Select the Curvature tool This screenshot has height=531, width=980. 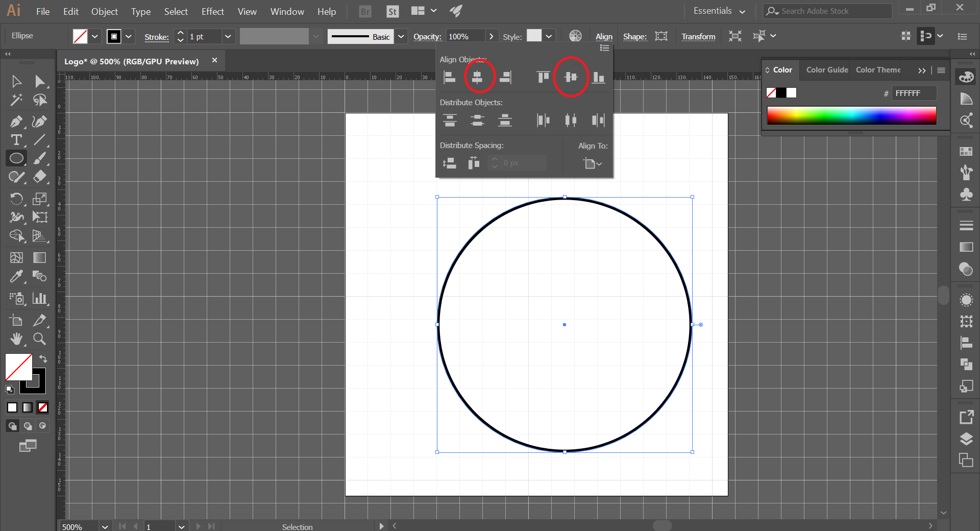point(40,122)
